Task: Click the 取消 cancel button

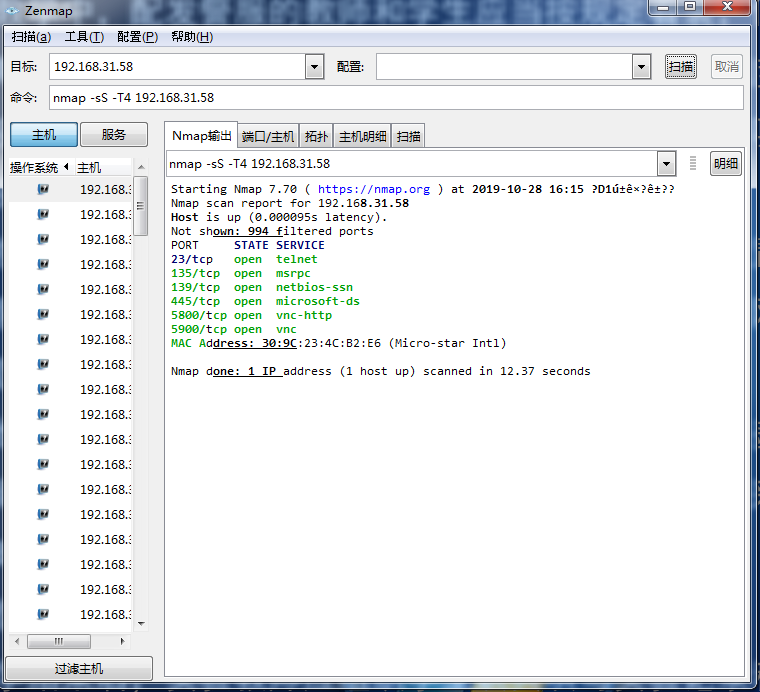Action: pyautogui.click(x=727, y=66)
